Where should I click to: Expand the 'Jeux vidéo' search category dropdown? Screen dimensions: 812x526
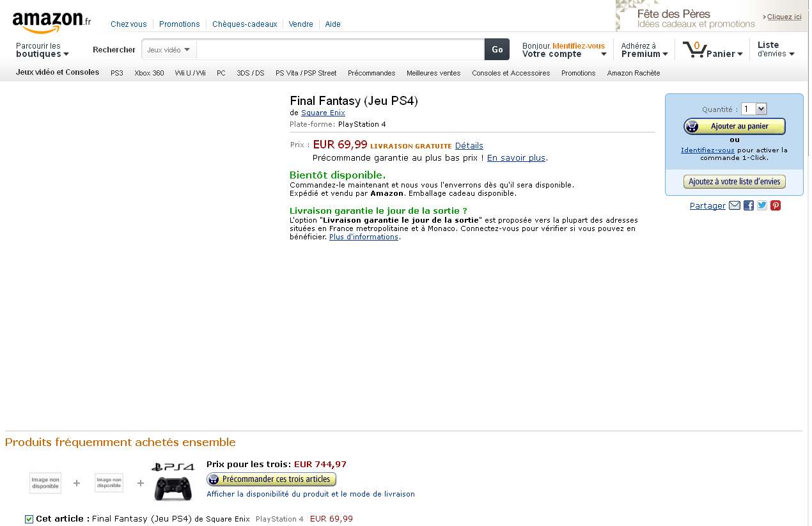(x=169, y=50)
